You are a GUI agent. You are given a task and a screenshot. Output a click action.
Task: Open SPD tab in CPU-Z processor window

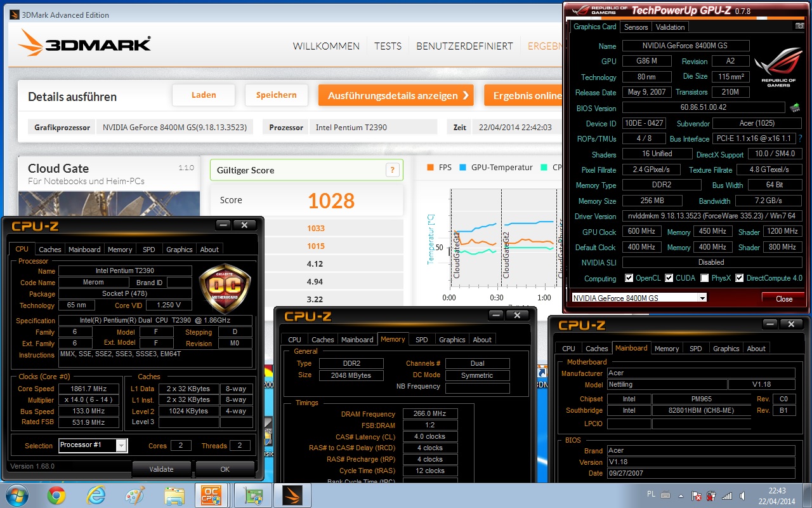(x=149, y=250)
